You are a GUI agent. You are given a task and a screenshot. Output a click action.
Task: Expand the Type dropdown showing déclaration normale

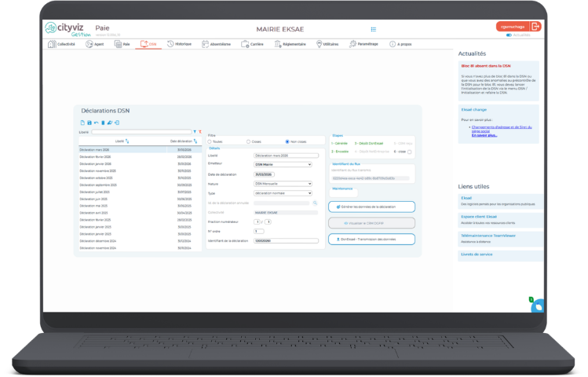coord(283,192)
